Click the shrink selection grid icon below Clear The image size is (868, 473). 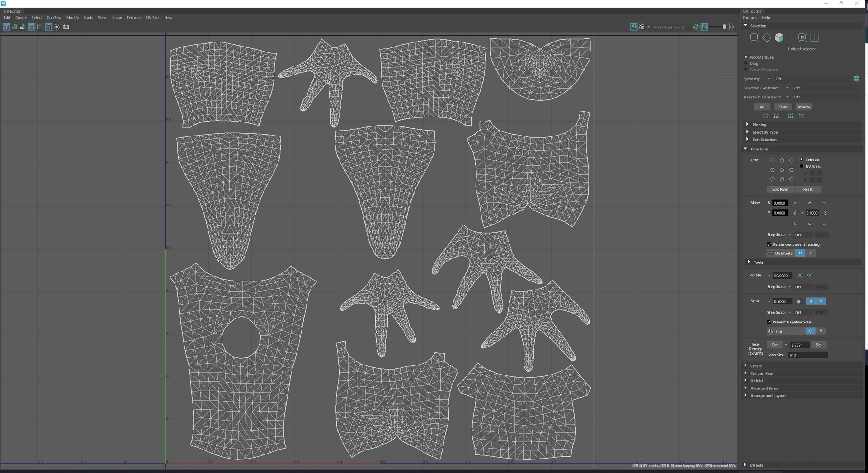(x=776, y=116)
